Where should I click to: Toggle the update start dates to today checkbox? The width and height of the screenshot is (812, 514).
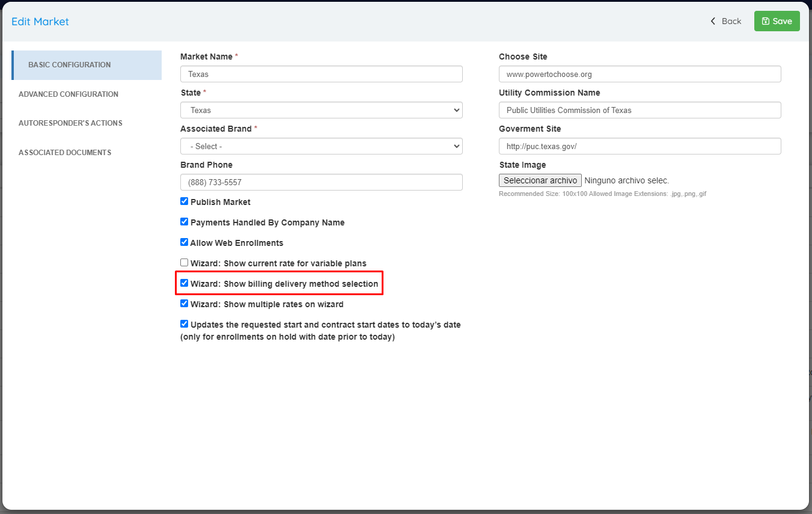tap(185, 324)
